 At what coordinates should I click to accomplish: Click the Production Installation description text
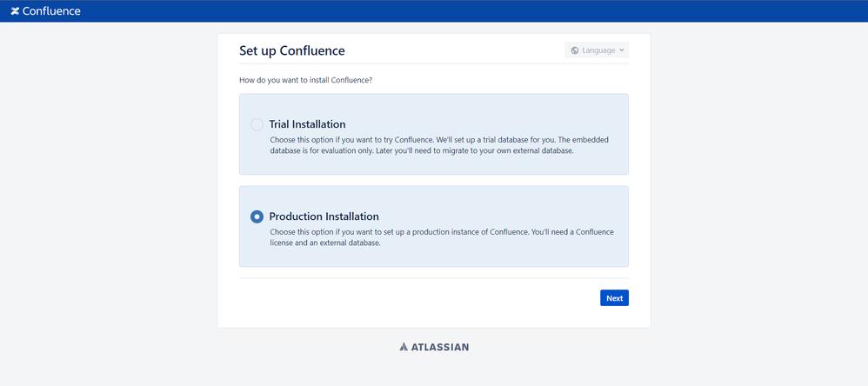point(442,238)
